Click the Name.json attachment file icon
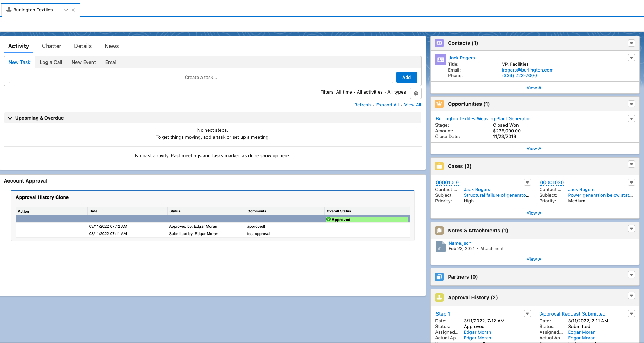The height and width of the screenshot is (343, 644). (441, 246)
